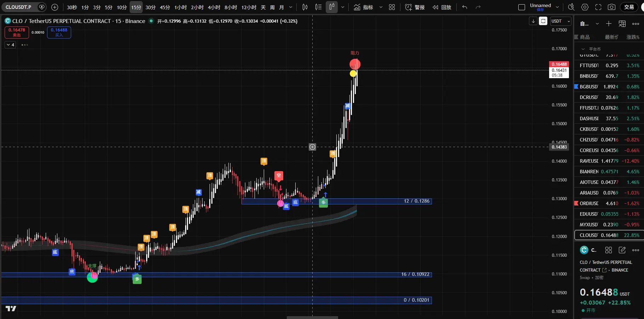This screenshot has width=644, height=319.
Task: Open the watchlist more options menu
Action: [x=636, y=24]
